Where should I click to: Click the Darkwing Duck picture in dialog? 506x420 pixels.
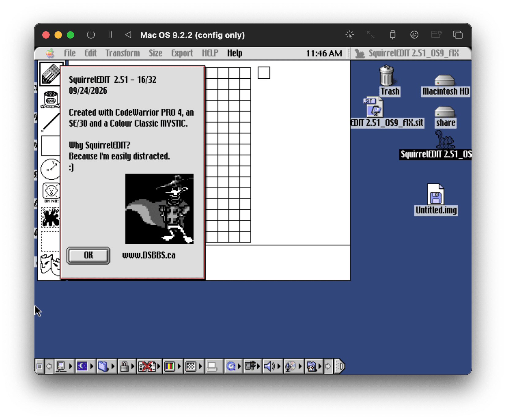[159, 209]
